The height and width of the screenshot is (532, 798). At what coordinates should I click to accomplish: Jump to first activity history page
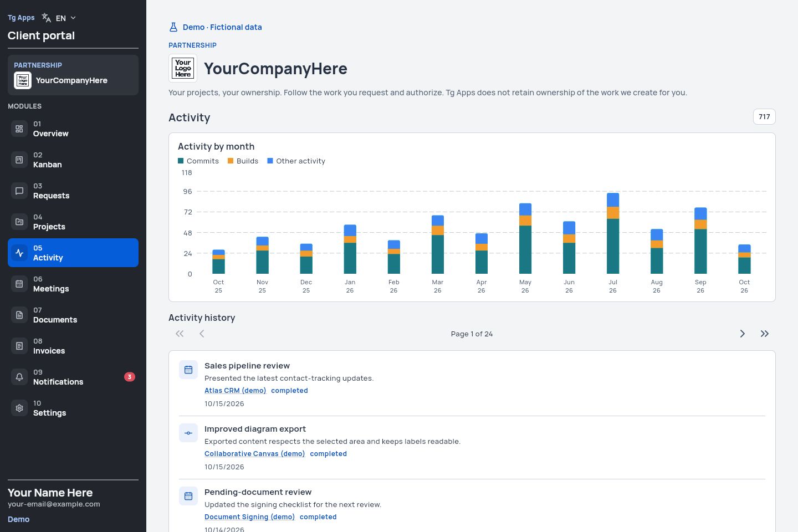[x=180, y=334]
